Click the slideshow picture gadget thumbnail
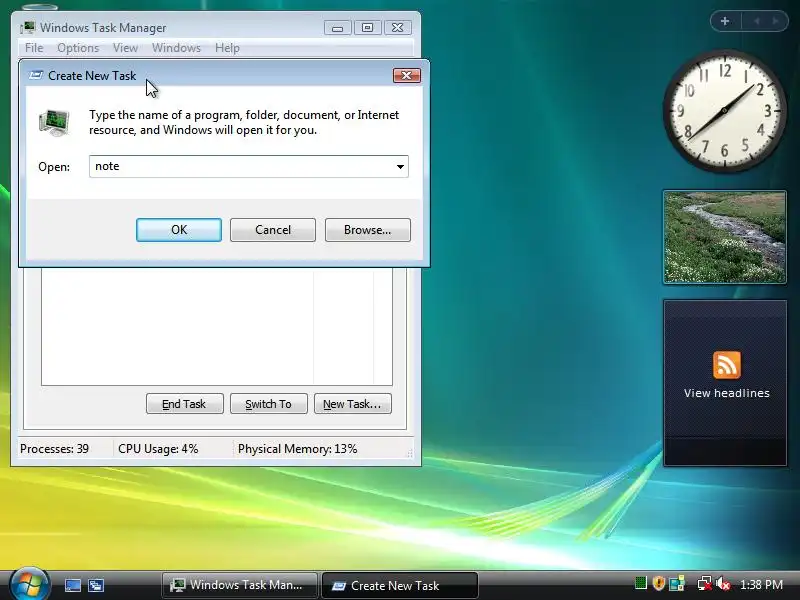Image resolution: width=800 pixels, height=600 pixels. 724,237
